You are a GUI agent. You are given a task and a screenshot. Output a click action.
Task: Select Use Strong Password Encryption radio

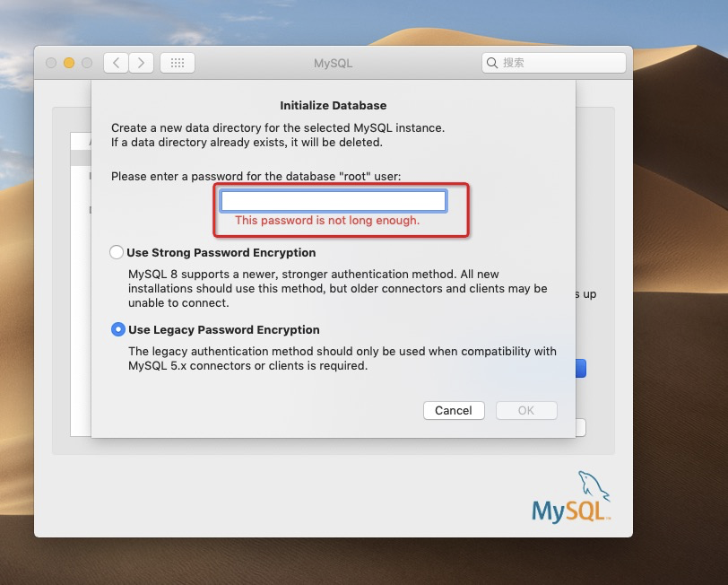[116, 252]
